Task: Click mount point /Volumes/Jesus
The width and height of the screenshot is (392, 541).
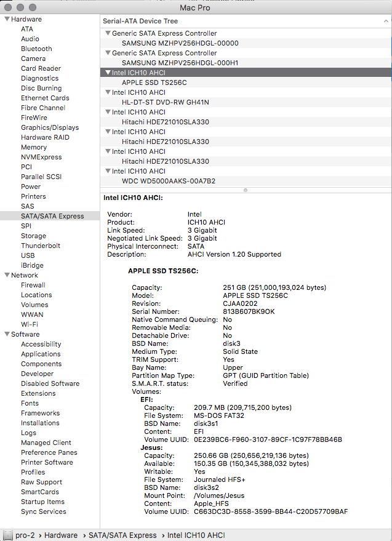Action: pos(219,495)
